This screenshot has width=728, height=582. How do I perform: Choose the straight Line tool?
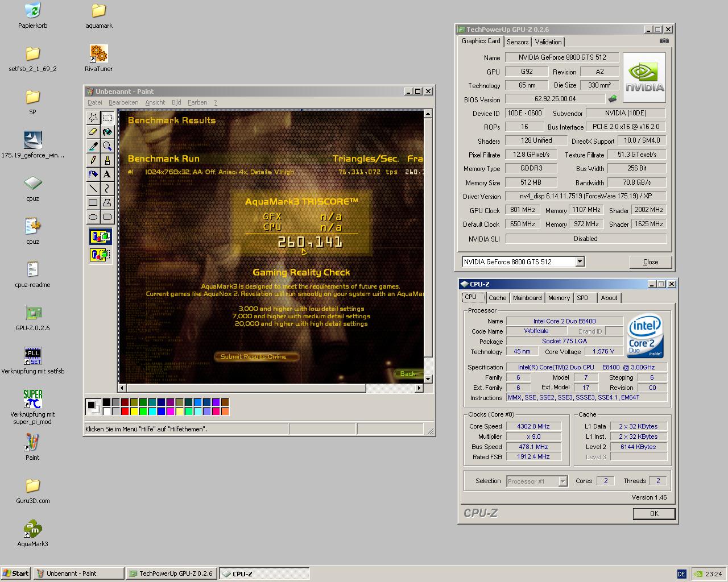pyautogui.click(x=93, y=189)
